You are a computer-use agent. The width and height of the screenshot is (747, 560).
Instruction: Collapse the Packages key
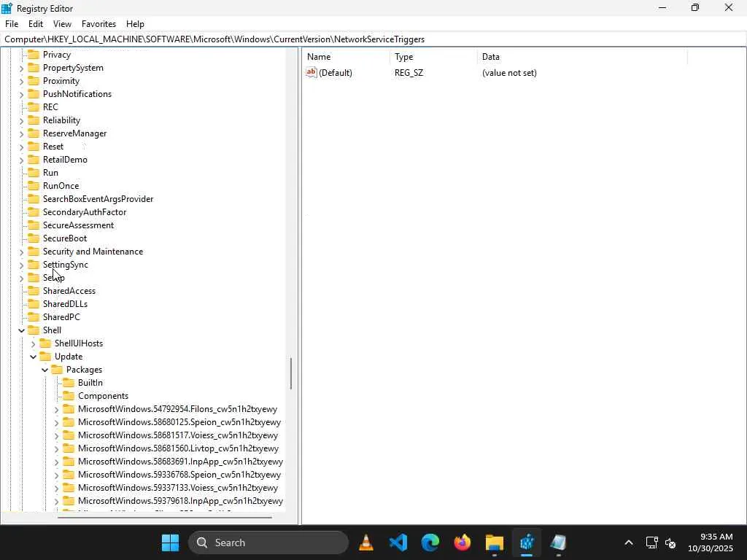coord(44,370)
